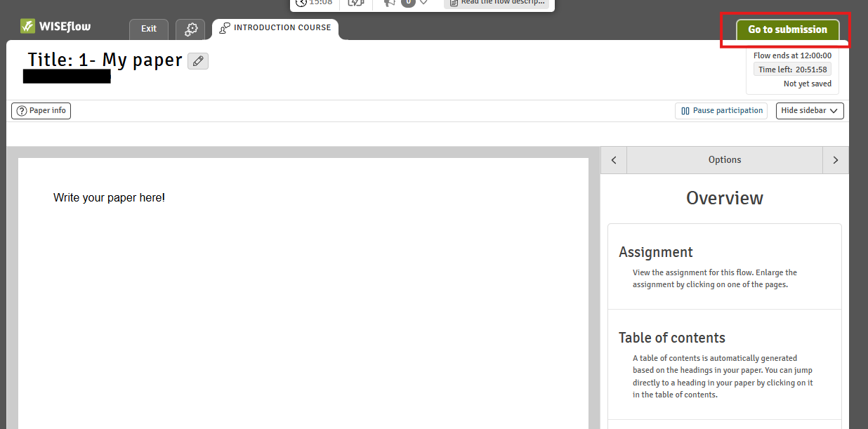
Task: Click the Overview heading
Action: pos(725,198)
